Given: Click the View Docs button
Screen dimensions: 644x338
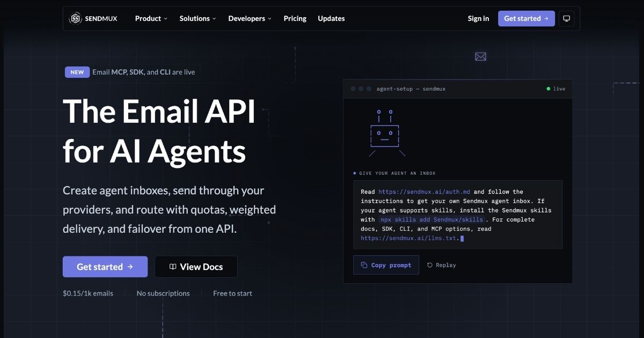Looking at the screenshot, I should pos(196,267).
